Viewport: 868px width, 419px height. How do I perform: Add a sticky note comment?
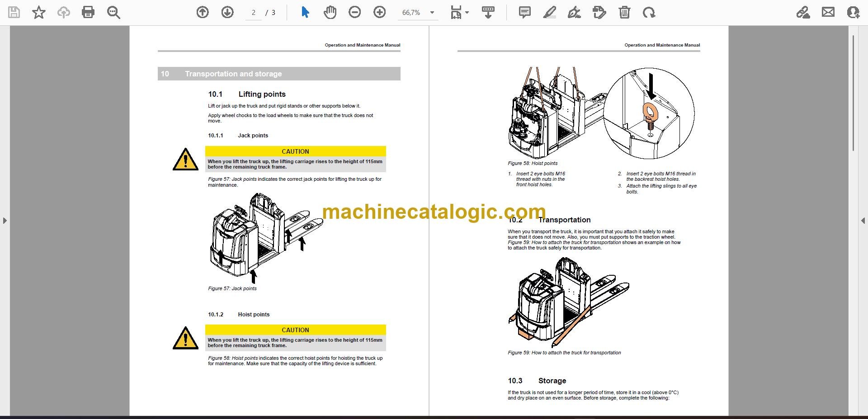point(524,12)
